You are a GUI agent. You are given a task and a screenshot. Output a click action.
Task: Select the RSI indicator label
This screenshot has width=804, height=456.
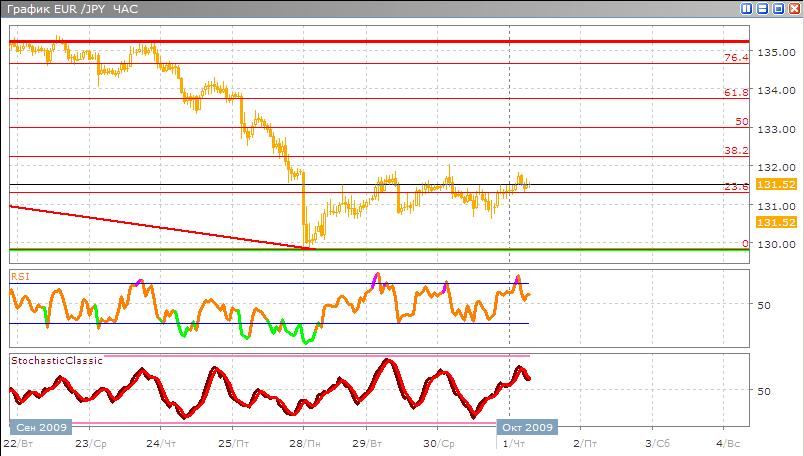[x=19, y=275]
